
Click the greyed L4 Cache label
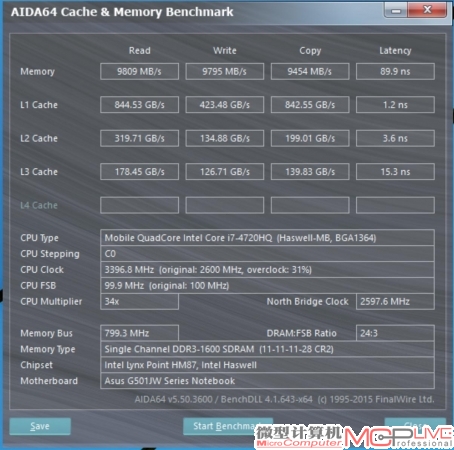tap(39, 205)
